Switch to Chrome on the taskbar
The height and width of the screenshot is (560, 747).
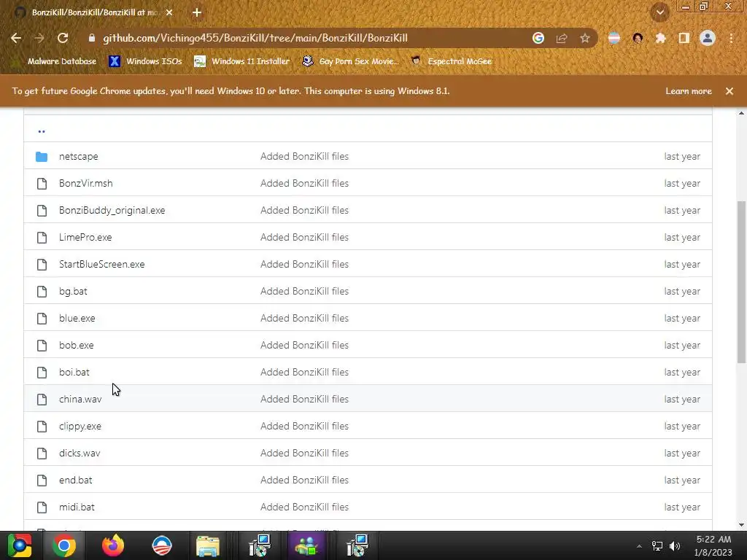point(64,545)
